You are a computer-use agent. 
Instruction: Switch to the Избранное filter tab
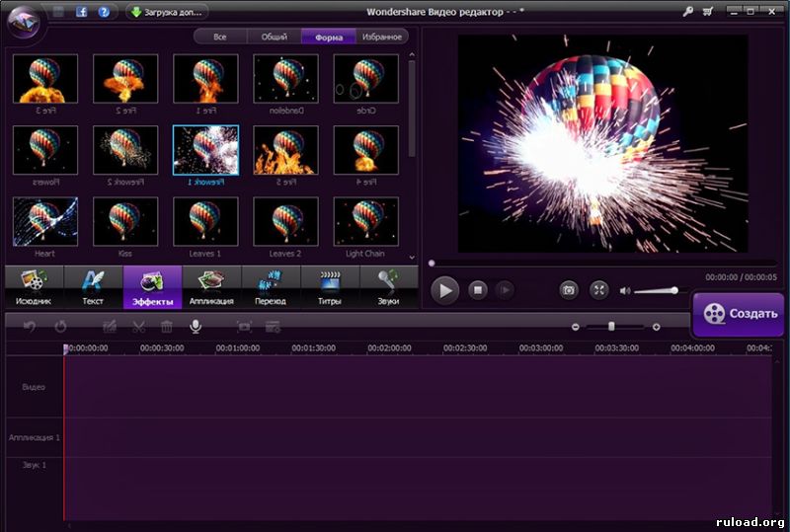point(381,37)
